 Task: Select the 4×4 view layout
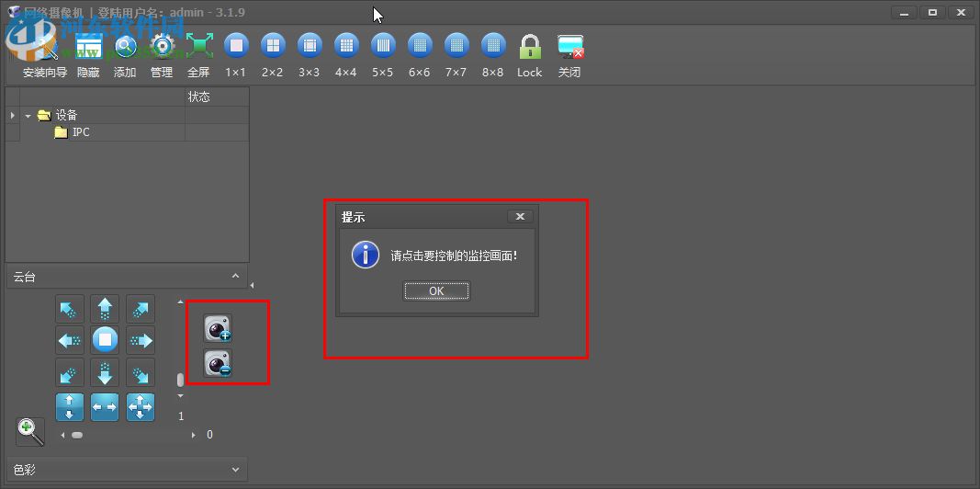coord(345,46)
